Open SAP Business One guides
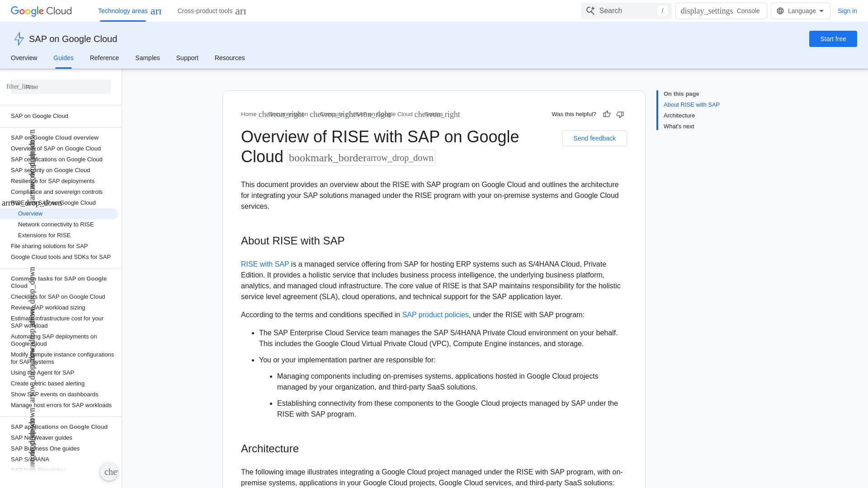868x488 pixels. [45, 449]
